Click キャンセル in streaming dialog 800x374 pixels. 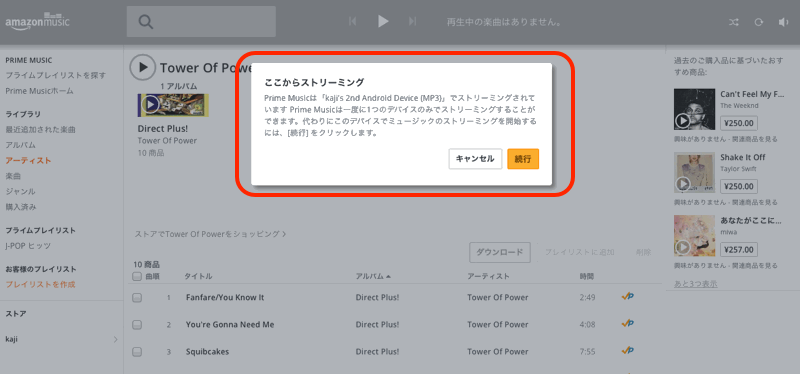coord(475,159)
